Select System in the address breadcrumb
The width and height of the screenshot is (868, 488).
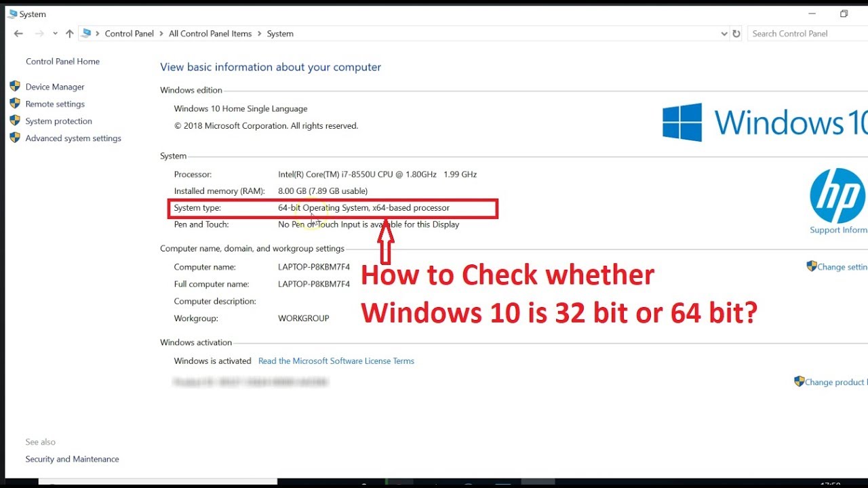pyautogui.click(x=280, y=33)
